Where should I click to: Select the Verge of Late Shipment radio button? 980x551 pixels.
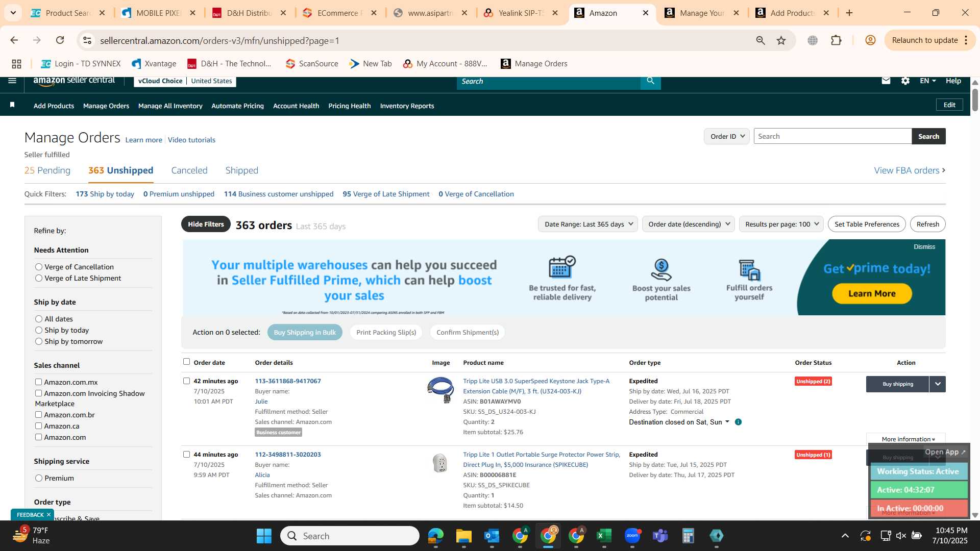[38, 278]
